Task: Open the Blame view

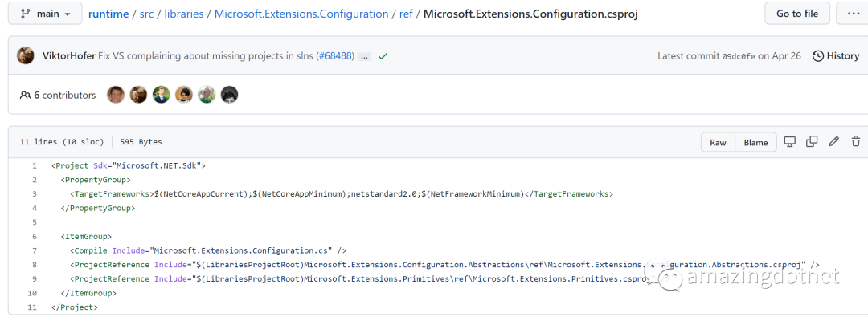Action: click(x=755, y=142)
